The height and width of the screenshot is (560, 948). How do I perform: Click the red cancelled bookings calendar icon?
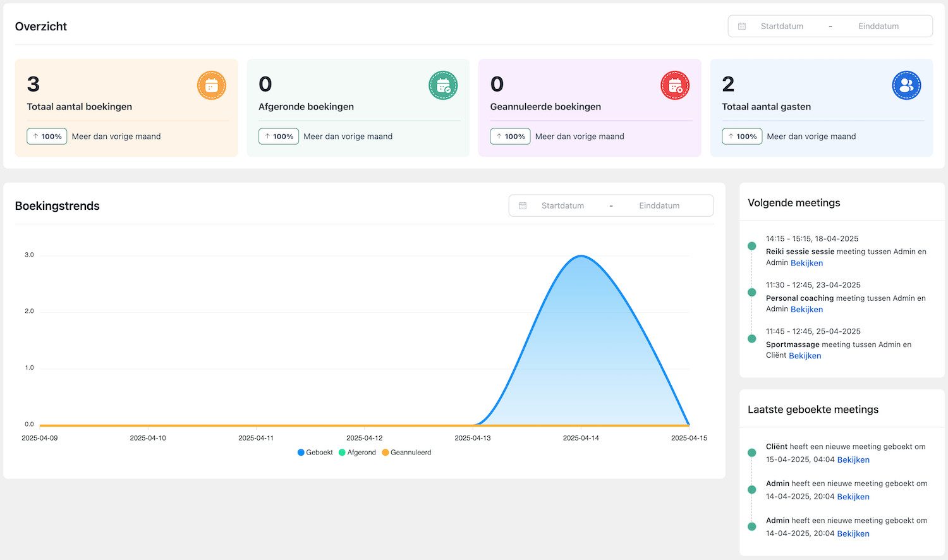675,85
